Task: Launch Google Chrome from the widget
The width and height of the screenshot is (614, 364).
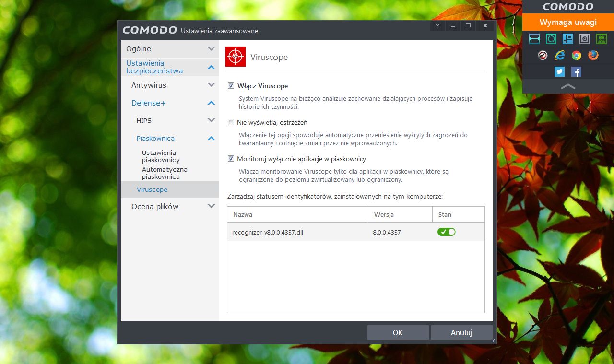Action: click(x=577, y=55)
